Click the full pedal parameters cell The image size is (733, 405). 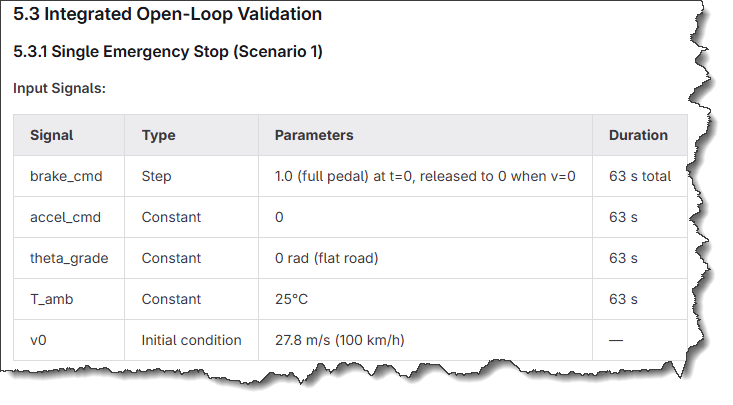click(425, 176)
